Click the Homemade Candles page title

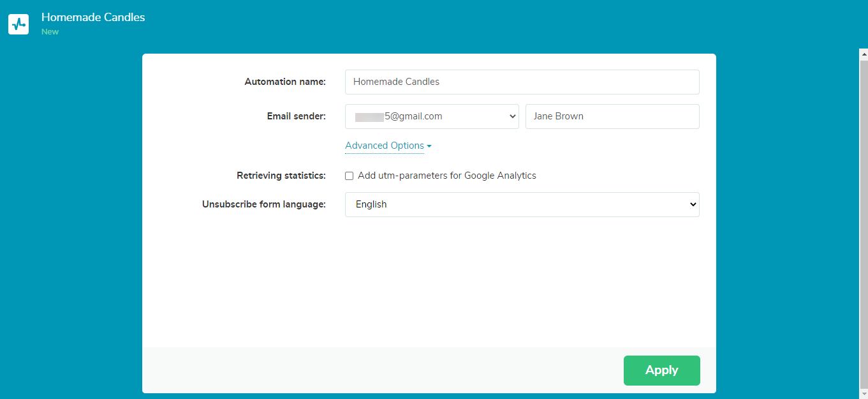[93, 17]
